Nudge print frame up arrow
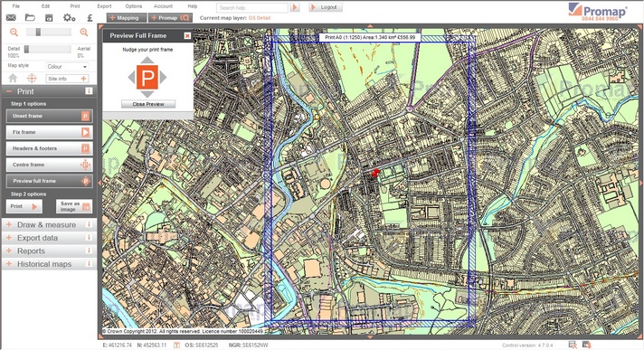The image size is (644, 350). (x=147, y=61)
